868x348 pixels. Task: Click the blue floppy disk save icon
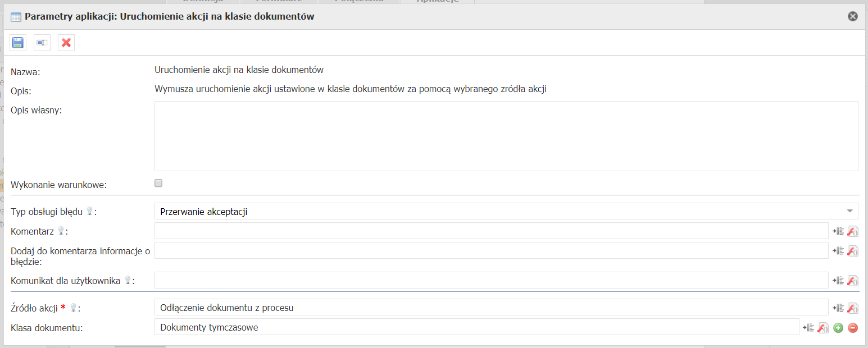coord(18,43)
